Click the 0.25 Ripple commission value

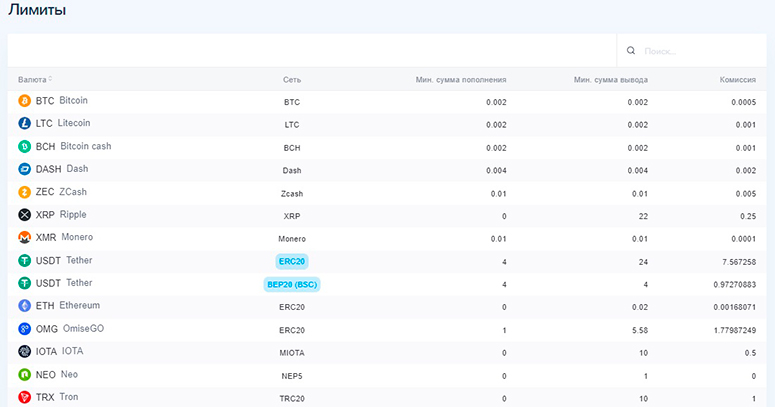pos(748,217)
